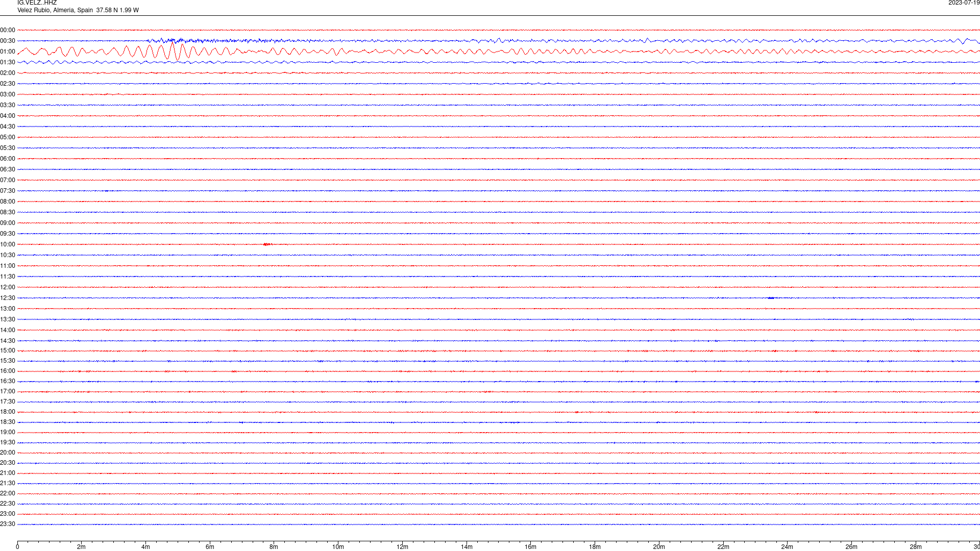Select the 00:00 row time label
This screenshot has height=551, width=980.
tap(8, 30)
